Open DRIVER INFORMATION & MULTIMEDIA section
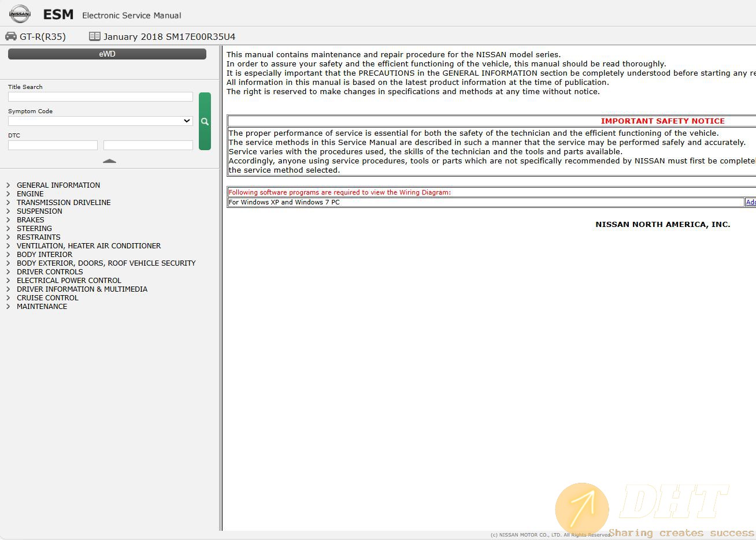This screenshot has height=540, width=756. coord(82,289)
